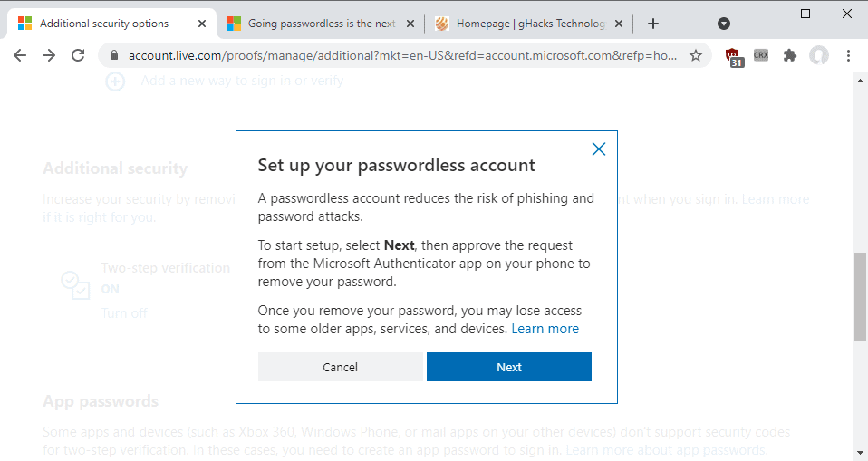Cancel the passwordless account setup
Image resolution: width=868 pixels, height=461 pixels.
tap(340, 367)
